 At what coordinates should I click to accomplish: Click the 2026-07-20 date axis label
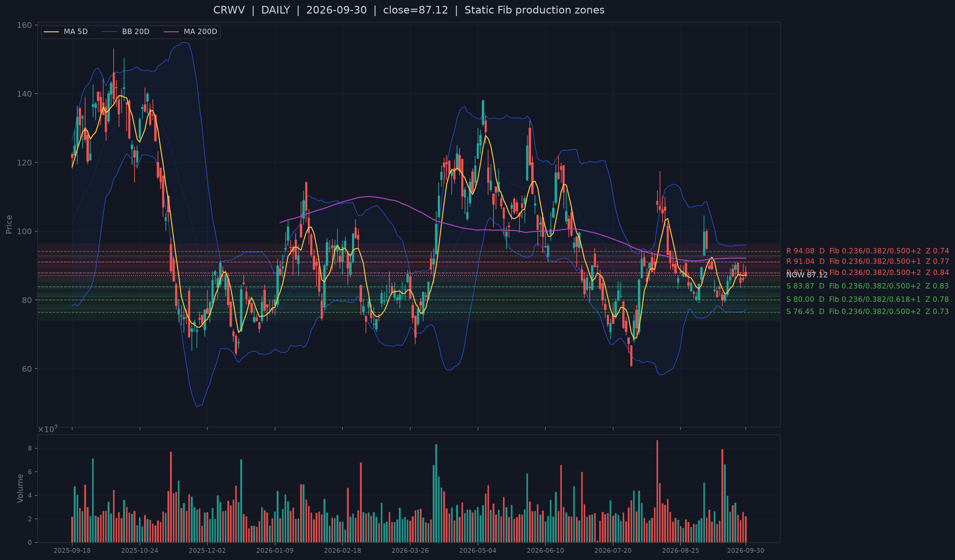coord(613,551)
